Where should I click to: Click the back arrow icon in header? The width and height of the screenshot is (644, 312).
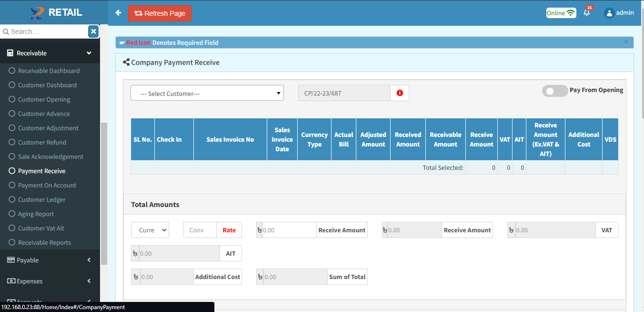[118, 13]
